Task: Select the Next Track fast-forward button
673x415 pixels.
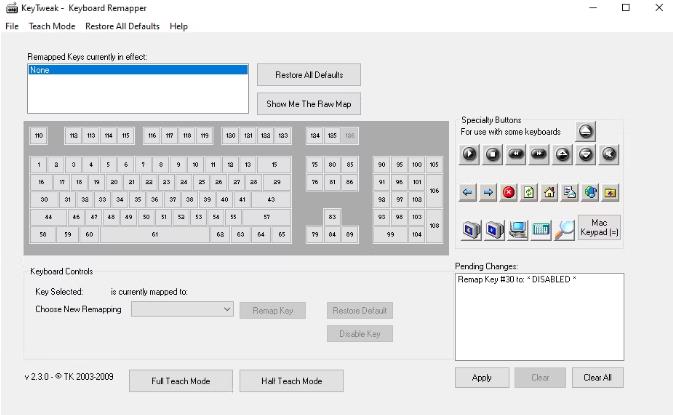Action: [539, 154]
